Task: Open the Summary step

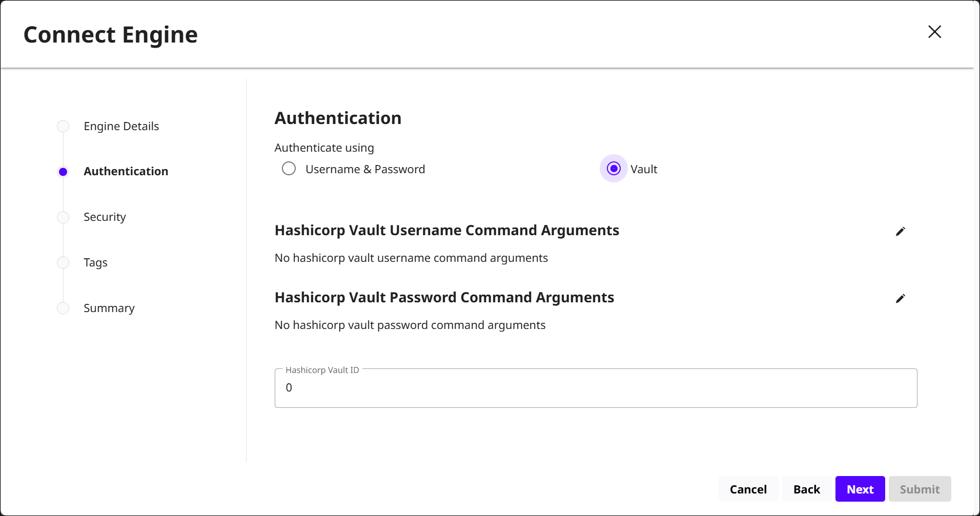Action: (x=109, y=308)
